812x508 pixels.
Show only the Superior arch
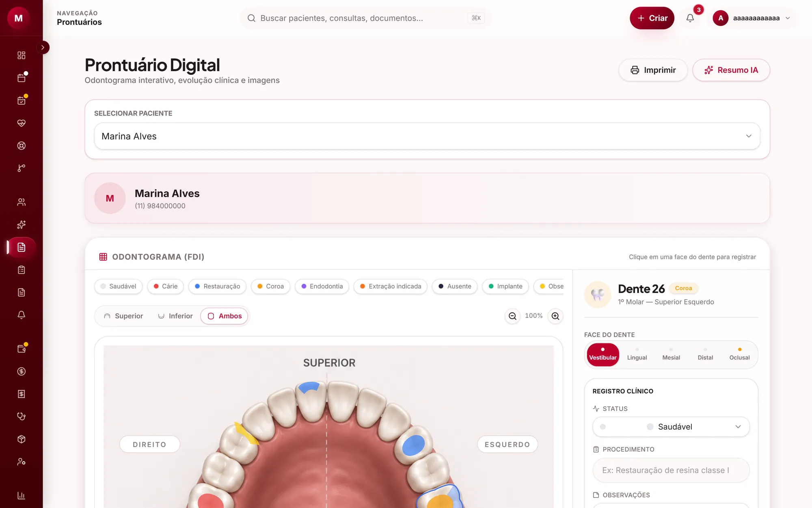[x=124, y=316]
